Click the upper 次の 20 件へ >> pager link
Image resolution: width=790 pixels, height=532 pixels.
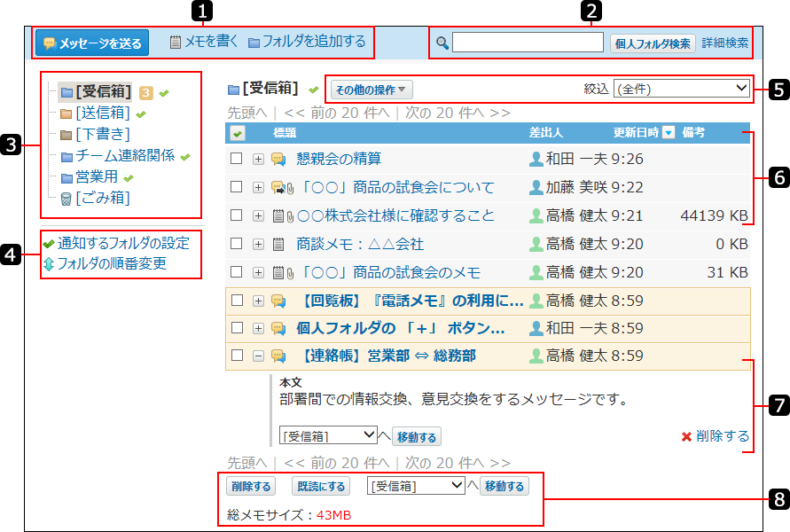(x=458, y=113)
